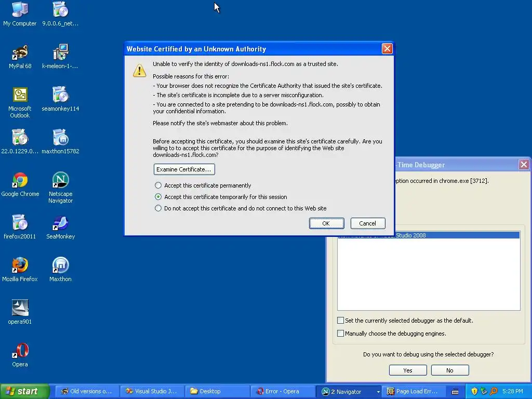Click No in Just-In-Time Debugger
The height and width of the screenshot is (399, 532).
pyautogui.click(x=450, y=370)
